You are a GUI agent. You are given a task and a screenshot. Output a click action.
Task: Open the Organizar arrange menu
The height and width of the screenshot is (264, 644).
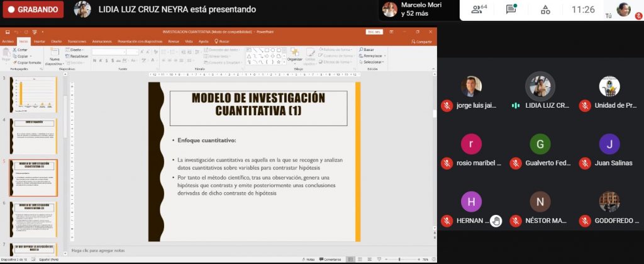click(294, 55)
